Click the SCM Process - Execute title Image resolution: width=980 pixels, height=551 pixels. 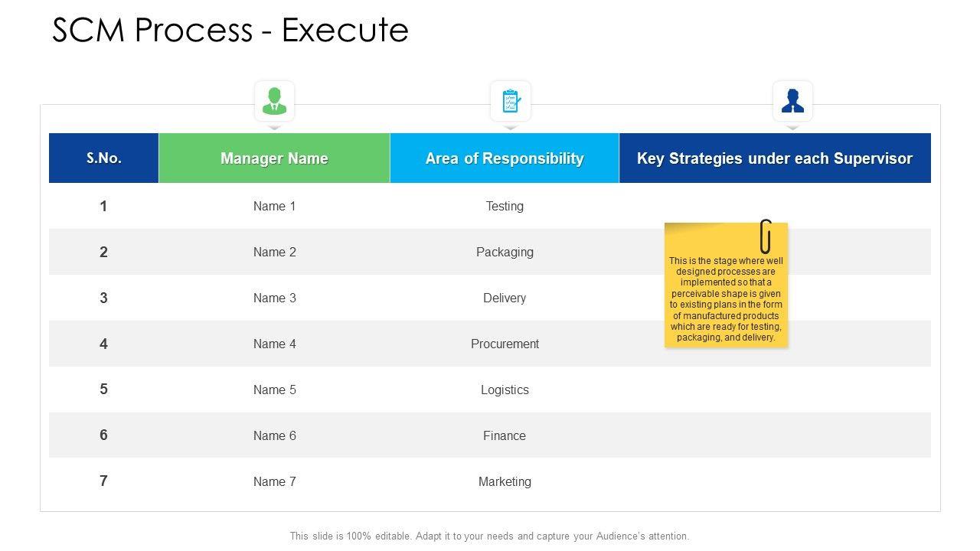click(x=230, y=30)
